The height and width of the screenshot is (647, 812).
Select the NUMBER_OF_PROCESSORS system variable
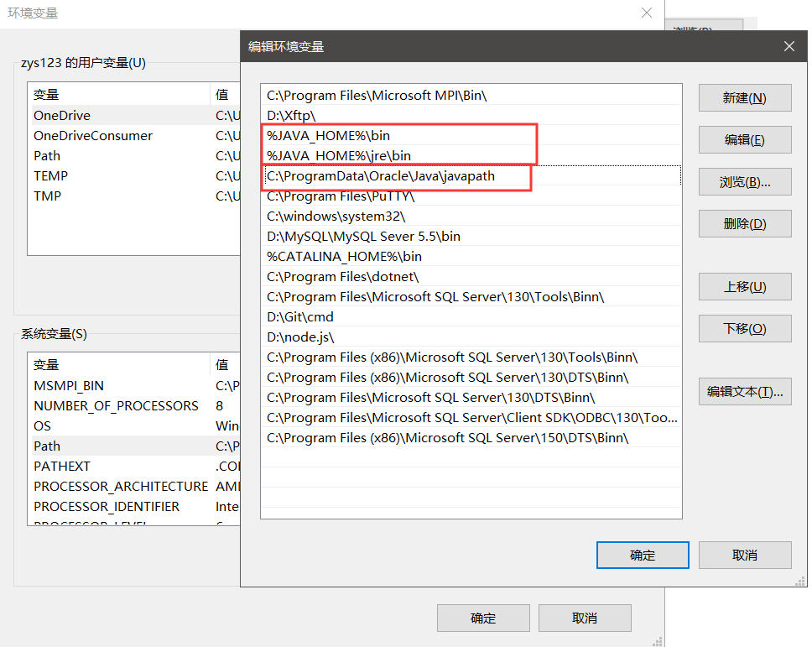(134, 406)
